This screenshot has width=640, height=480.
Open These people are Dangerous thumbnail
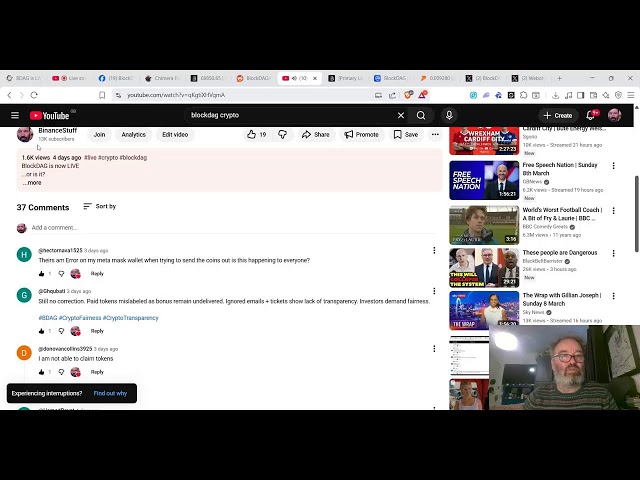484,268
